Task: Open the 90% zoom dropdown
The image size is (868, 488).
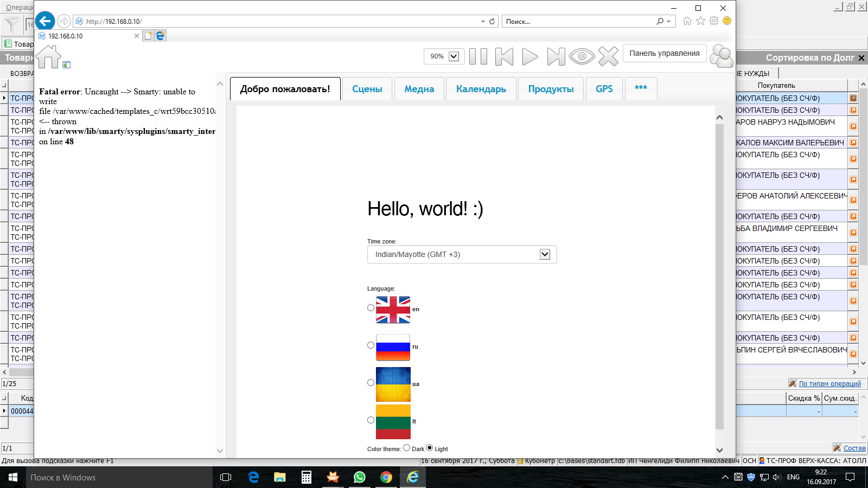Action: 454,56
